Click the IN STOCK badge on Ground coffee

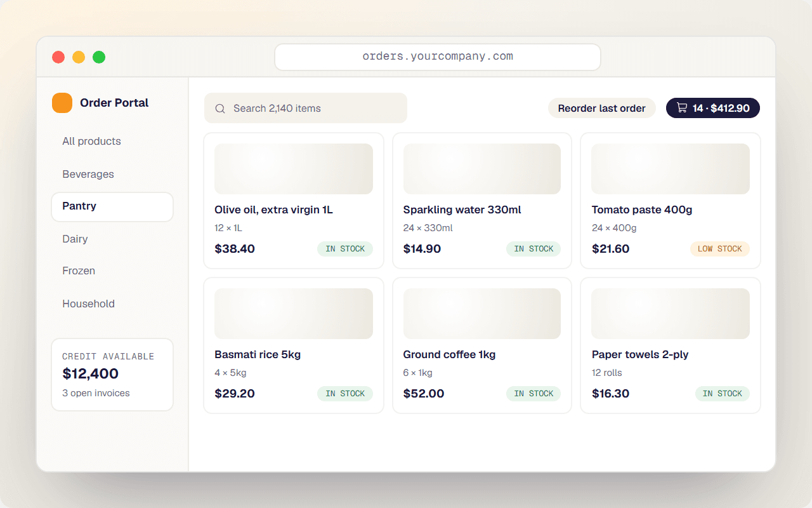534,394
